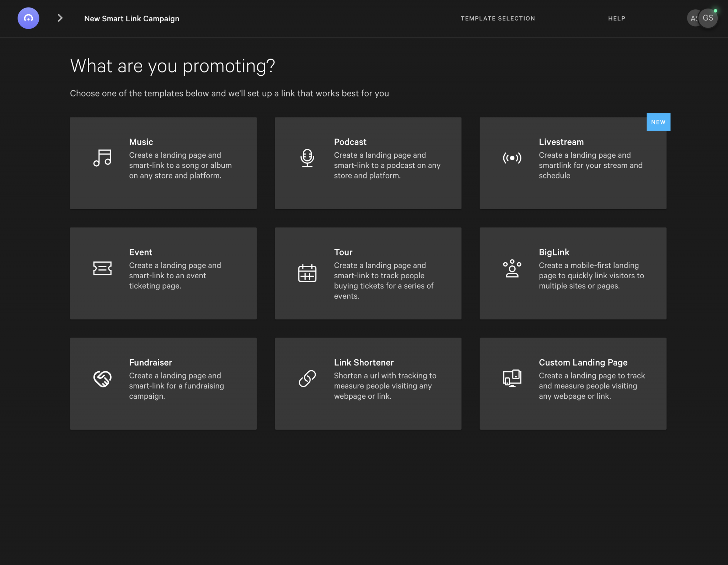
Task: Select the Link Shortener template title
Action: [364, 362]
